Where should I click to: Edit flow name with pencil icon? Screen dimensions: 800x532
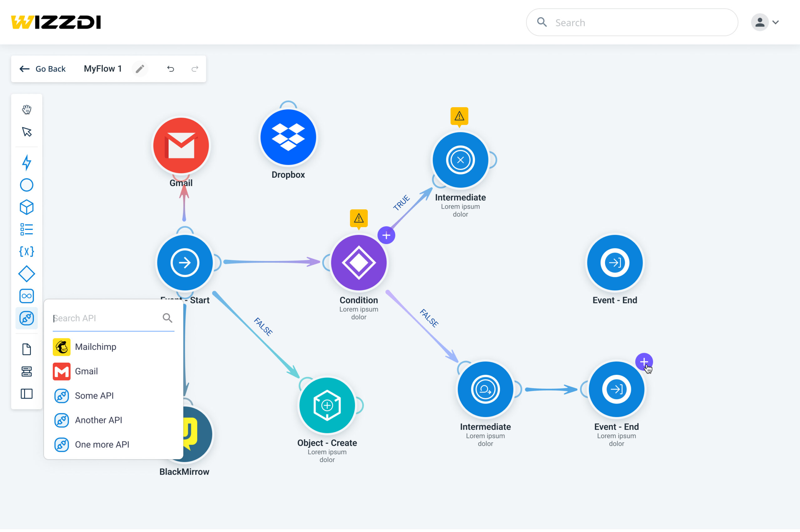(140, 69)
